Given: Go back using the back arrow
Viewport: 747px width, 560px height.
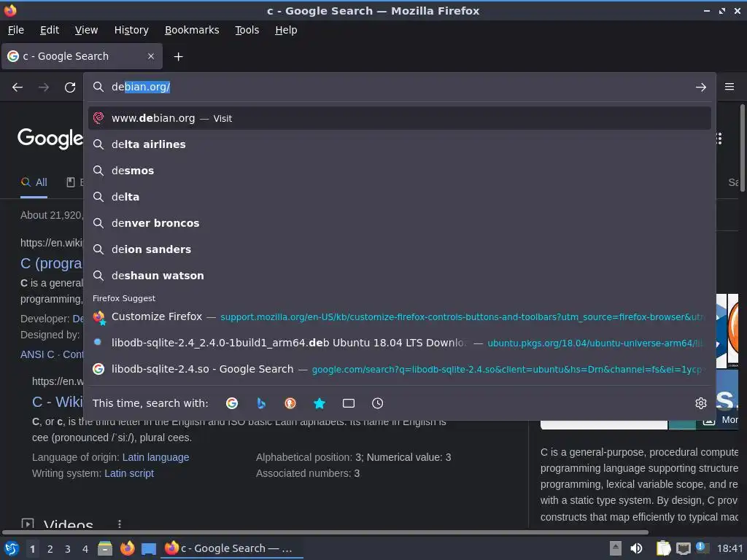Looking at the screenshot, I should (x=18, y=87).
